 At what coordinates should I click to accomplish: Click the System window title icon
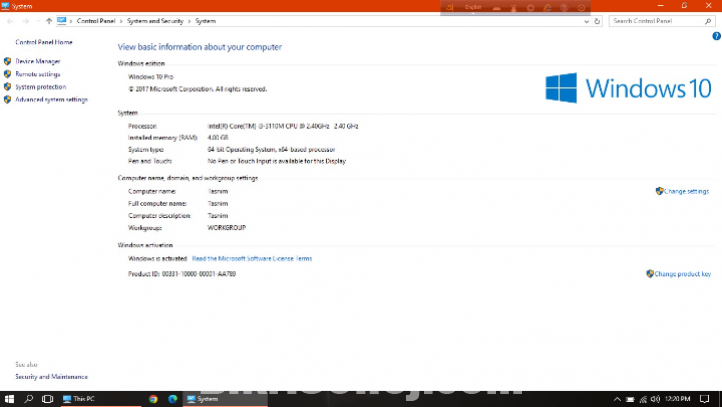[x=5, y=6]
